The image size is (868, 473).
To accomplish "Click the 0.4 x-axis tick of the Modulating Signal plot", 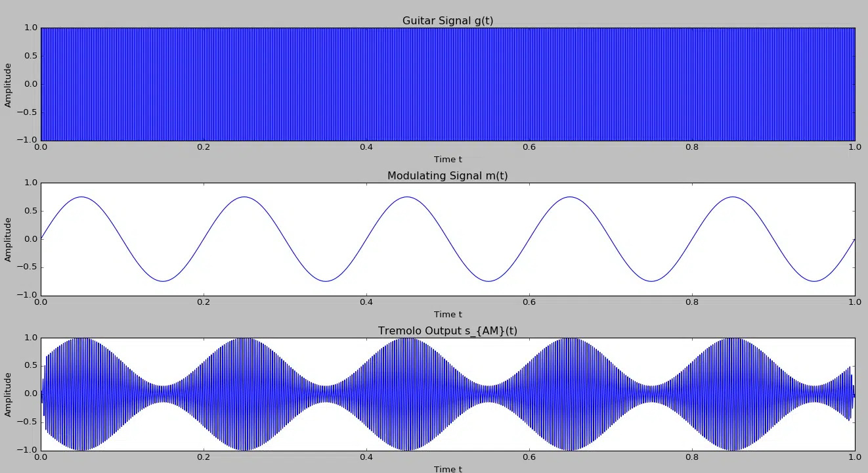I will pyautogui.click(x=366, y=302).
